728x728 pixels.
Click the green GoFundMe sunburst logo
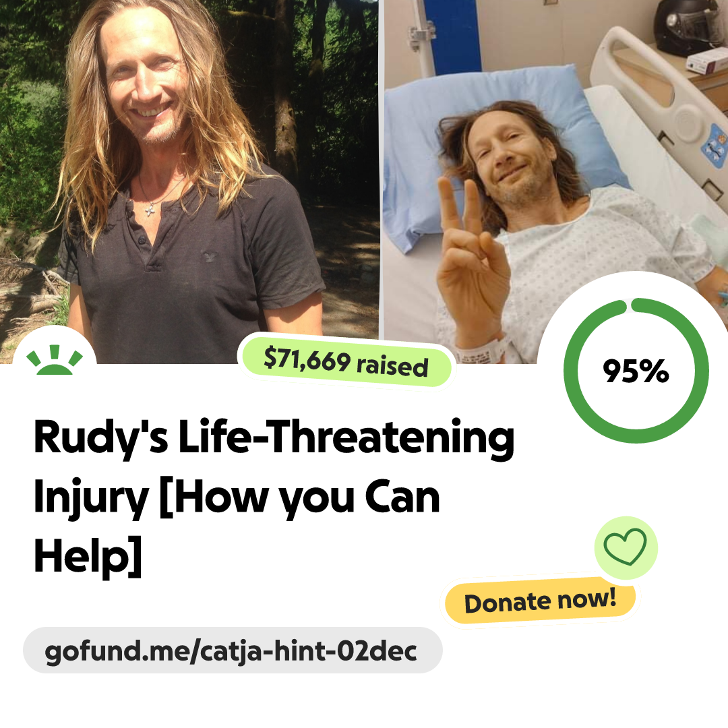[55, 359]
